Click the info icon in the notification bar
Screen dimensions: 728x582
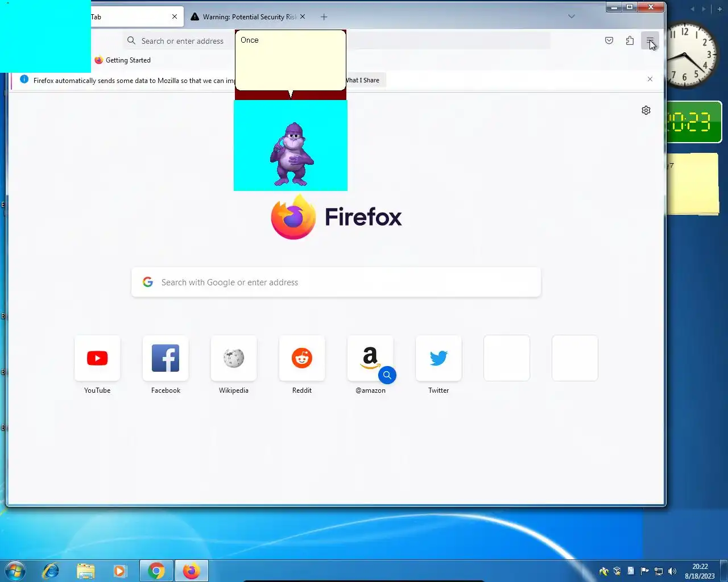(x=24, y=80)
